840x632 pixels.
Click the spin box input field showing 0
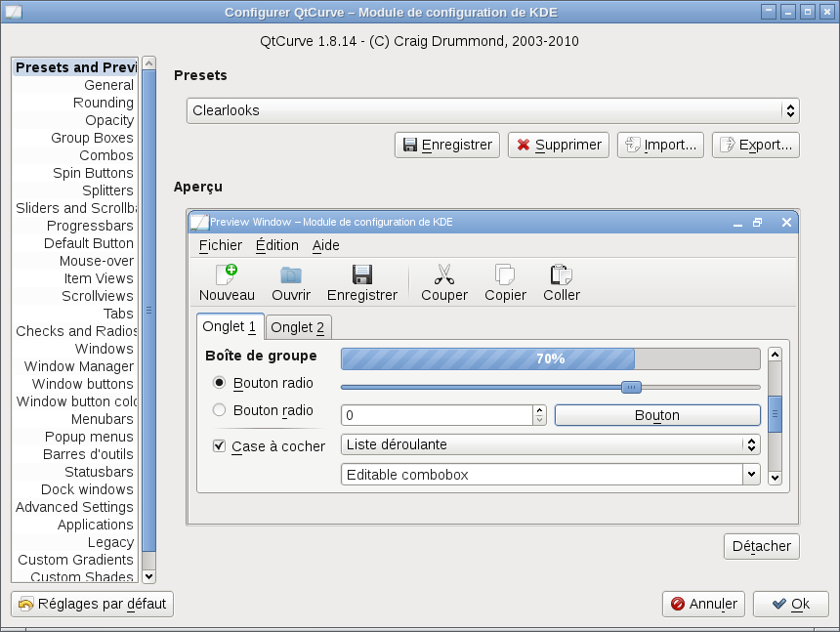438,415
